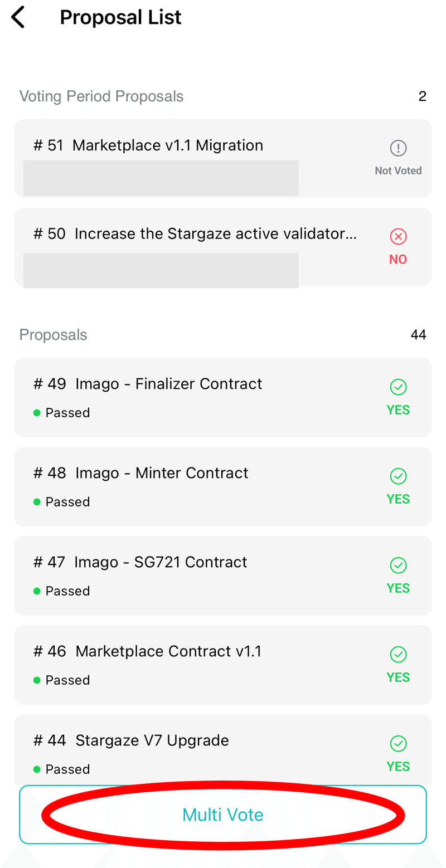Click the red NO vote icon

[x=398, y=237]
